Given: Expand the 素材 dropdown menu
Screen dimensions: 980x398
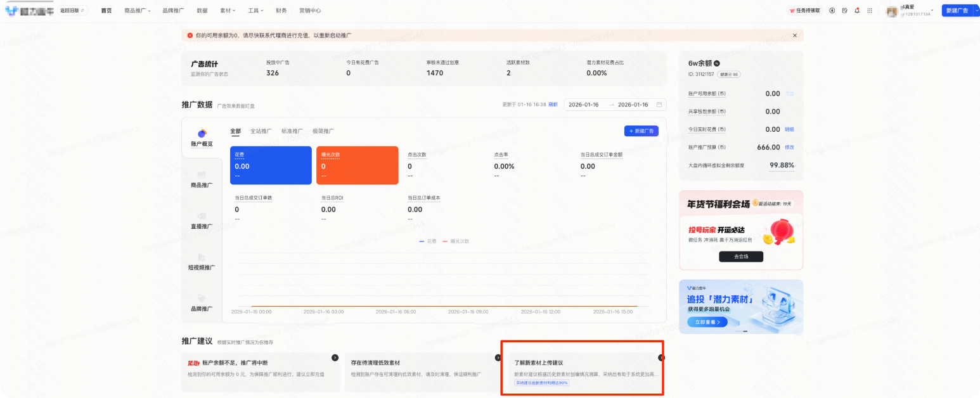Looking at the screenshot, I should click(227, 10).
